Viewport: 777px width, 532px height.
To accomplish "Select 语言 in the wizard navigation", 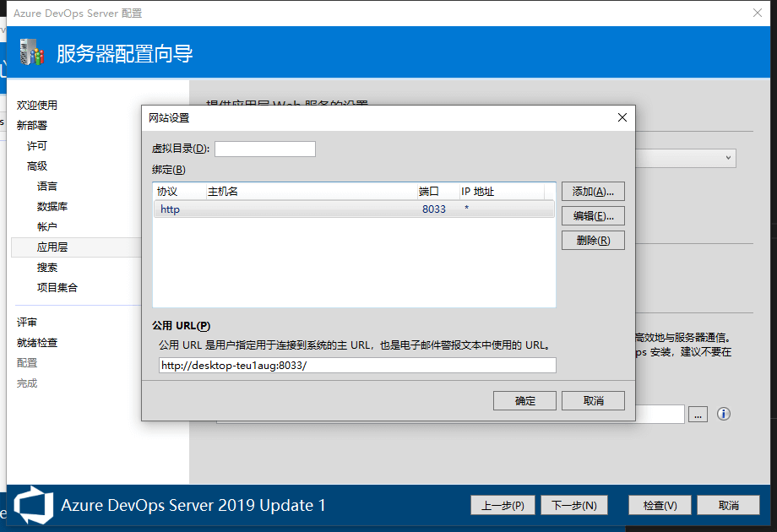I will (47, 187).
